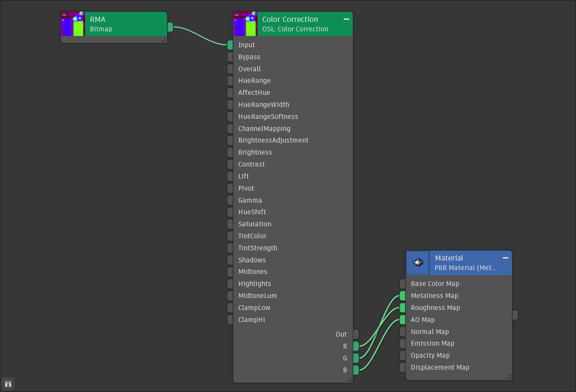Click the RMA Bitmap output socket
Viewport: 576px width, 392px height.
tap(170, 27)
